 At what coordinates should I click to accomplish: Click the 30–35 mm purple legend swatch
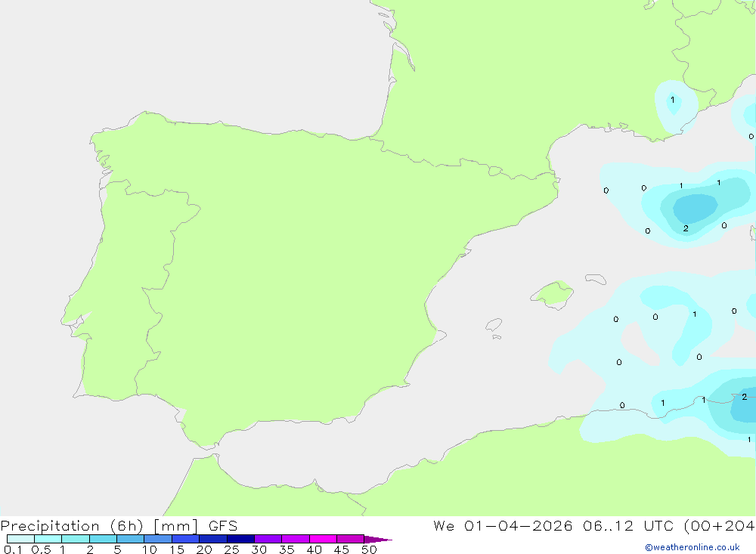click(268, 539)
